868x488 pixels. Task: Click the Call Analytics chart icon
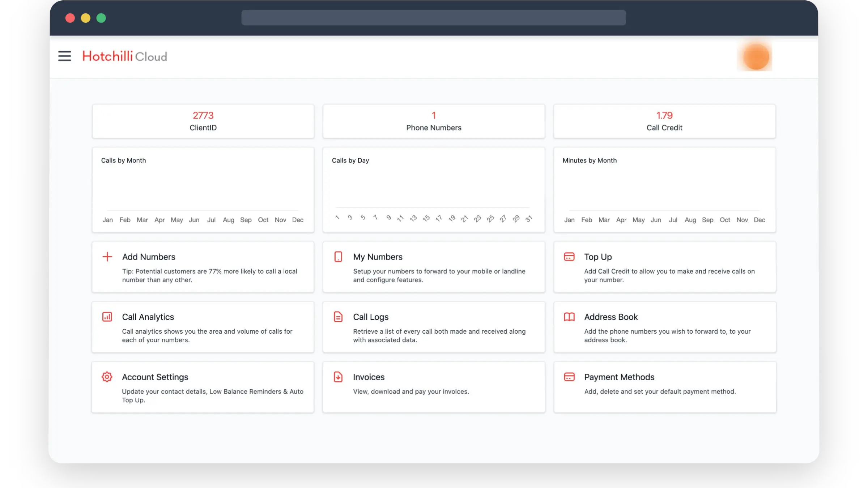(107, 317)
